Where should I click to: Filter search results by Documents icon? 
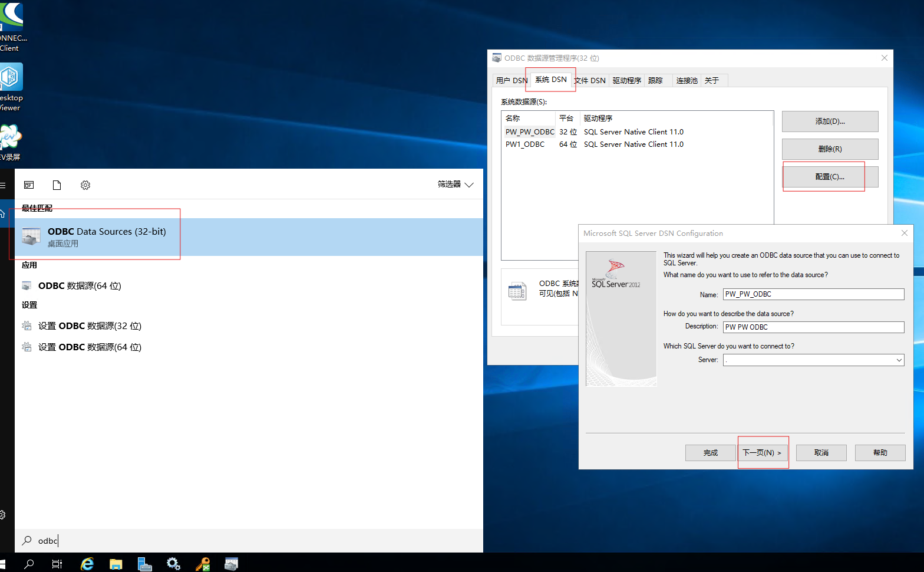coord(57,185)
